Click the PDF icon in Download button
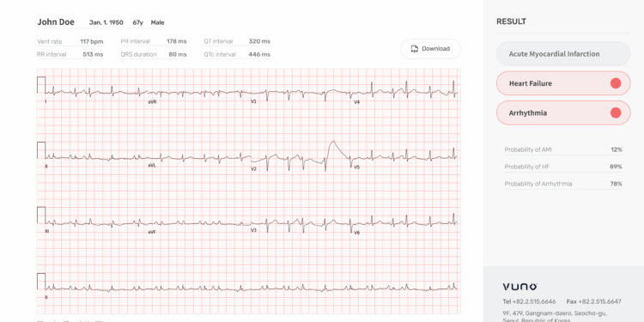 click(415, 49)
